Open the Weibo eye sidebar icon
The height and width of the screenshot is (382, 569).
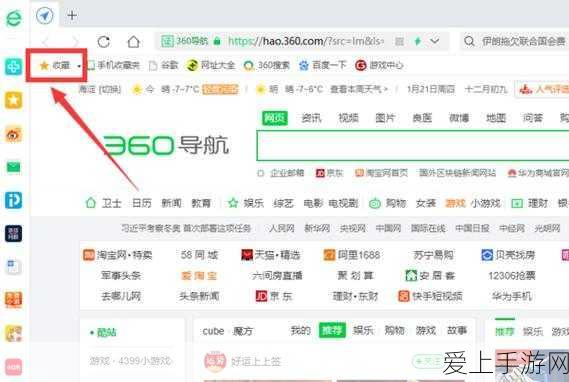(x=13, y=134)
